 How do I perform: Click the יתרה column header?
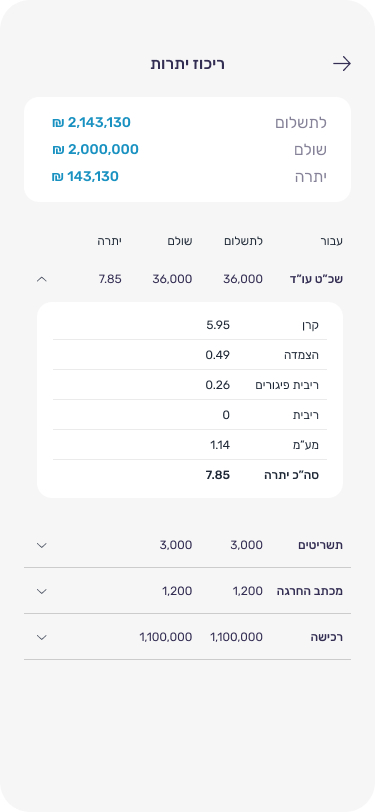109,241
